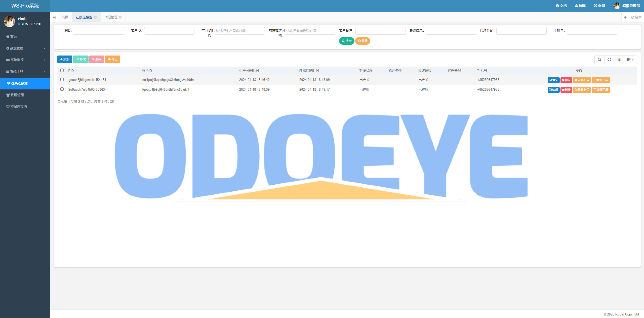This screenshot has width=644, height=318.
Task: Focus the 手机号 search field
Action: (x=592, y=31)
